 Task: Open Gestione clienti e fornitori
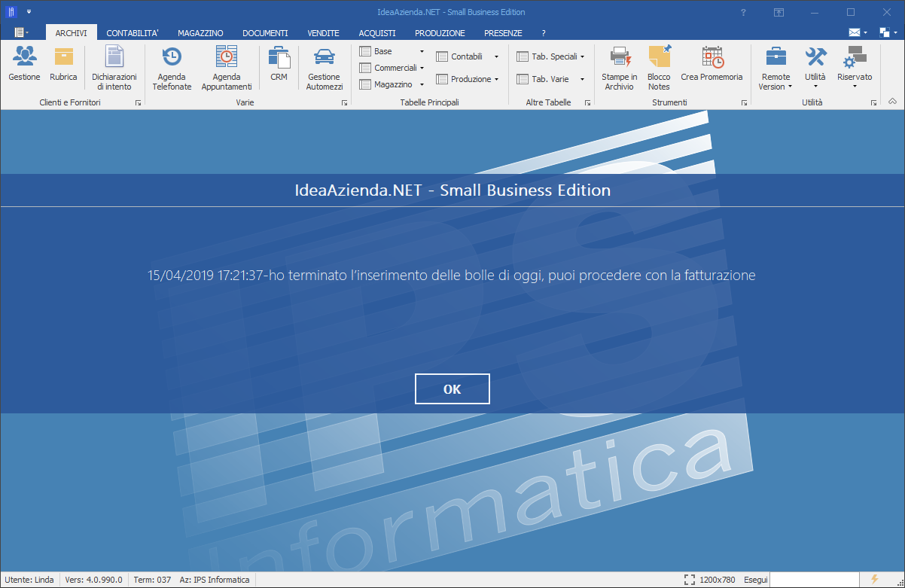coord(24,64)
